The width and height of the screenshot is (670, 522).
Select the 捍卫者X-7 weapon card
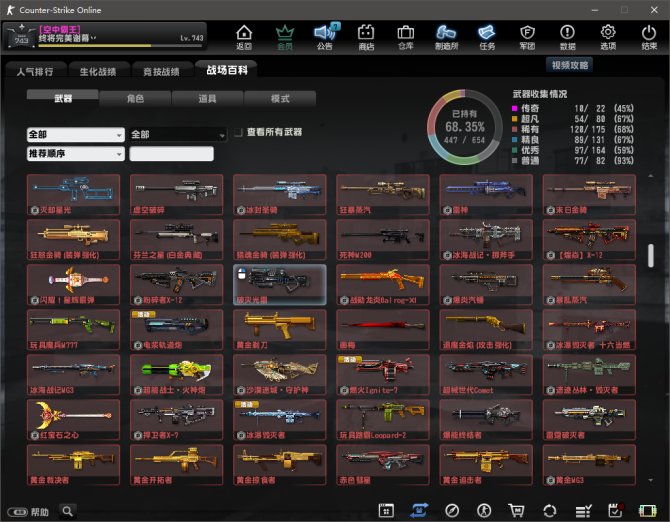(176, 420)
